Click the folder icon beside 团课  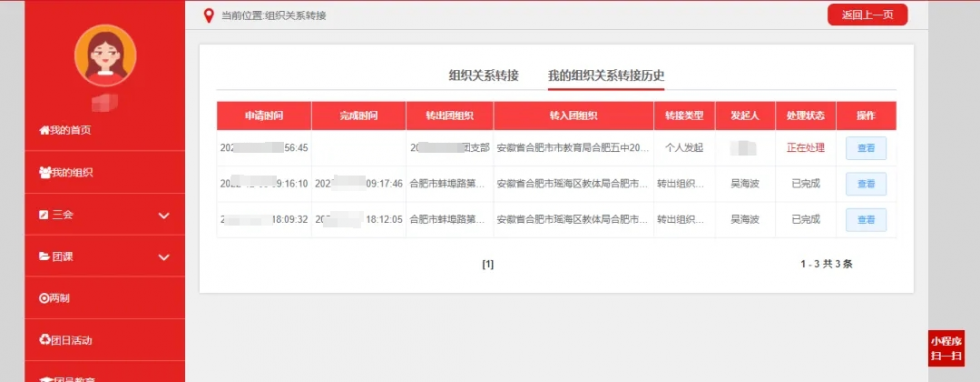tap(44, 256)
